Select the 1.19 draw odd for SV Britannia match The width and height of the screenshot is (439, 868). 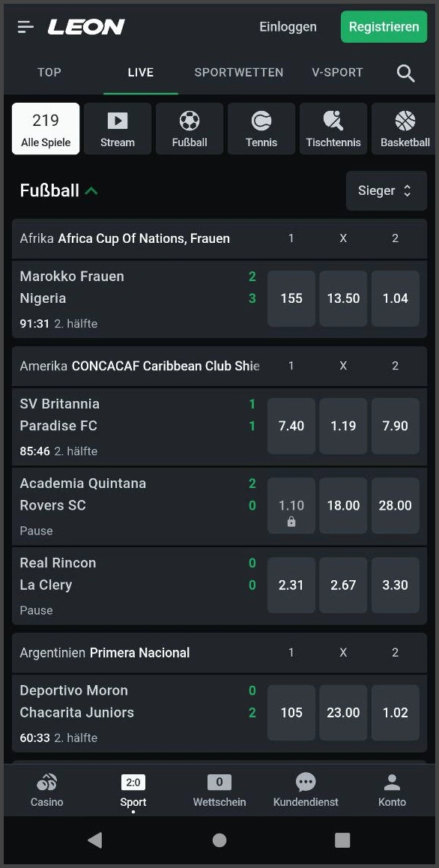(x=342, y=426)
